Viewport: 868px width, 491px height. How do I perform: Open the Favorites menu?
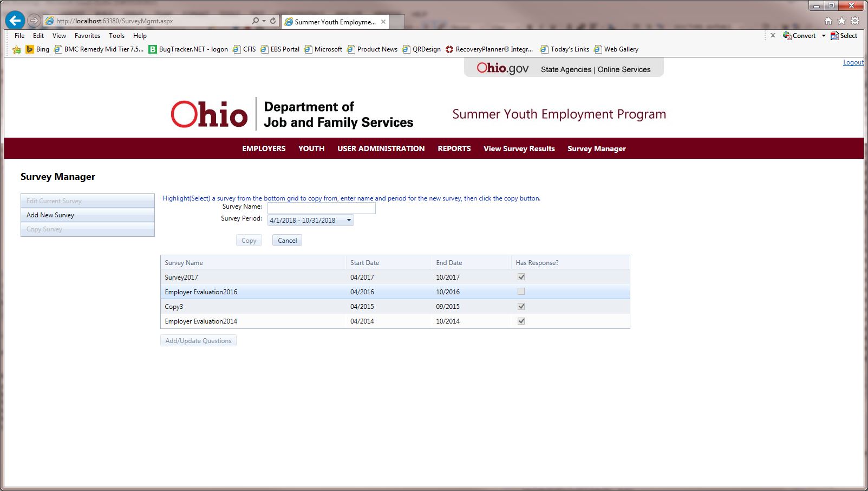click(x=87, y=36)
